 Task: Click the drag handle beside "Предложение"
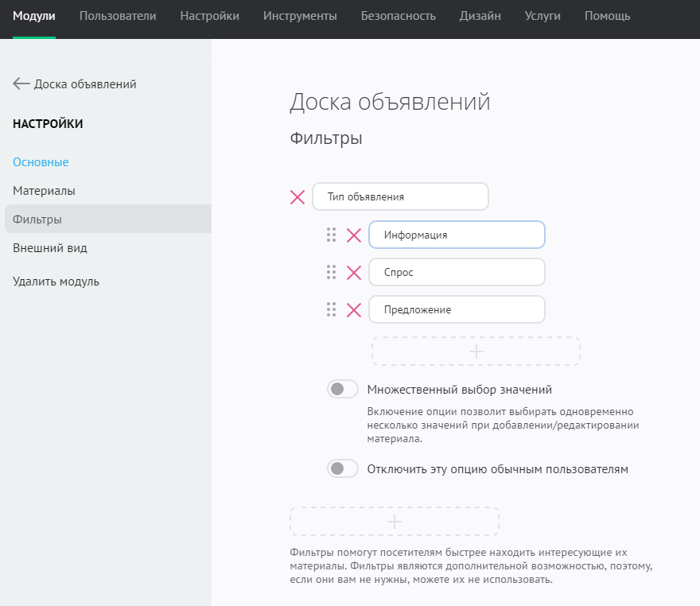tap(331, 310)
